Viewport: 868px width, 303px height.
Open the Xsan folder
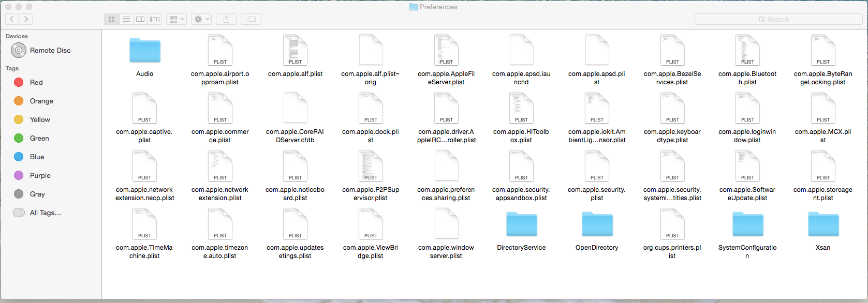tap(823, 224)
